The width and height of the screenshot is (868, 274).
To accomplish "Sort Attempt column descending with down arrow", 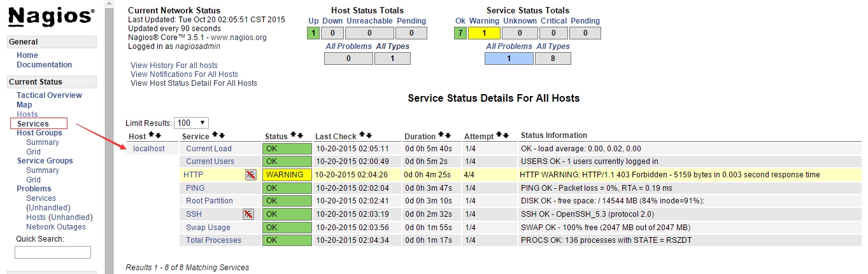I will 506,136.
